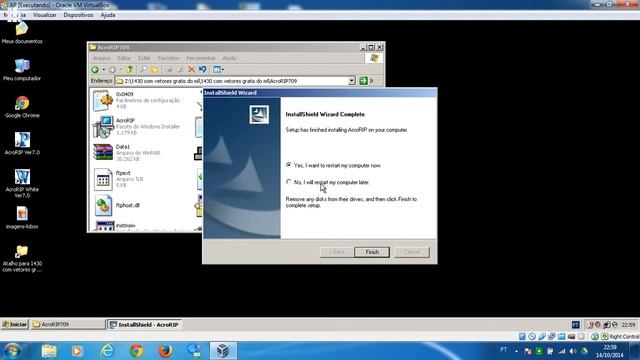
Task: Click the AcroRIP White Ver7.0 desktop shortcut
Action: [x=22, y=184]
